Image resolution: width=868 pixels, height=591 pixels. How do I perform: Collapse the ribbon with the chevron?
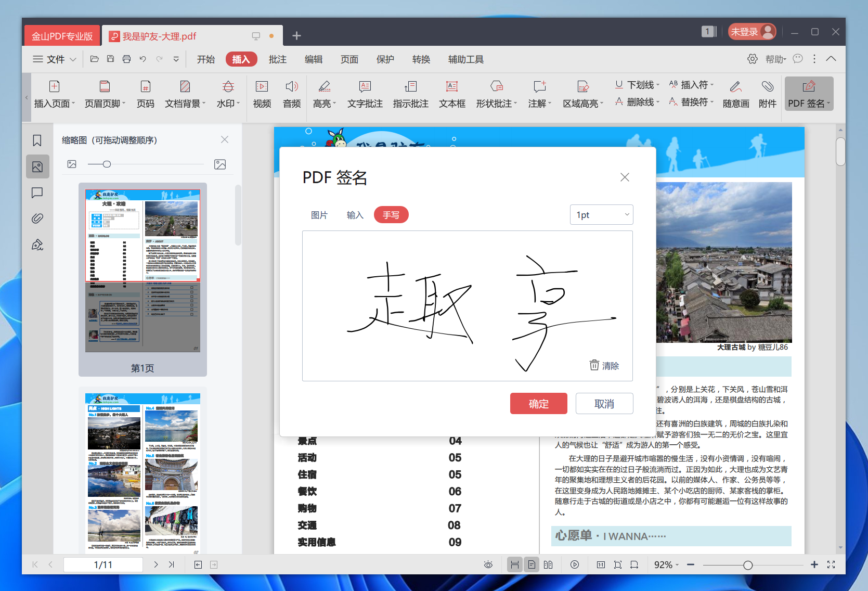click(831, 59)
